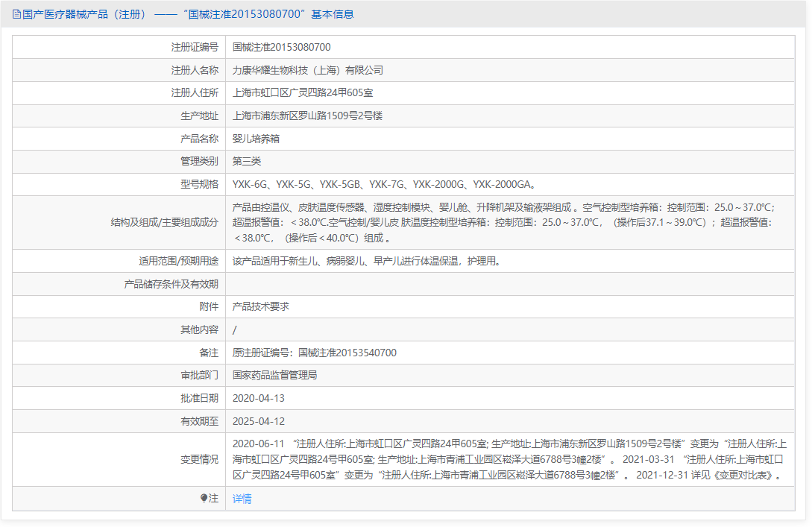Viewport: 812px width, 527px height.
Task: Click the registrant address 上海市虹口区广灵四路24甲605室
Action: 303,93
